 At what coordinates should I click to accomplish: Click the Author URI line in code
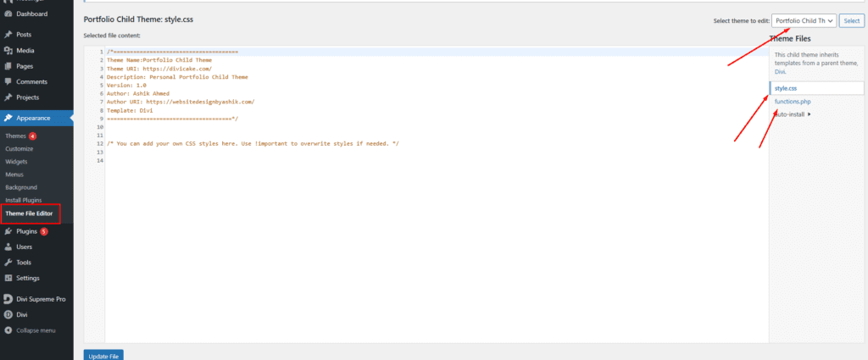(x=181, y=102)
